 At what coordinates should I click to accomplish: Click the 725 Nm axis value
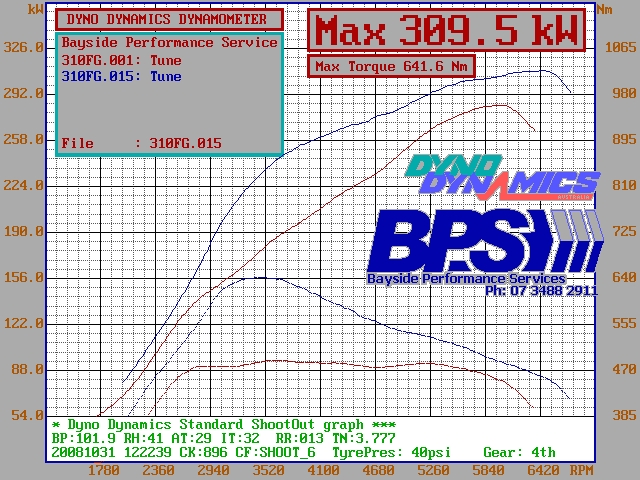624,231
